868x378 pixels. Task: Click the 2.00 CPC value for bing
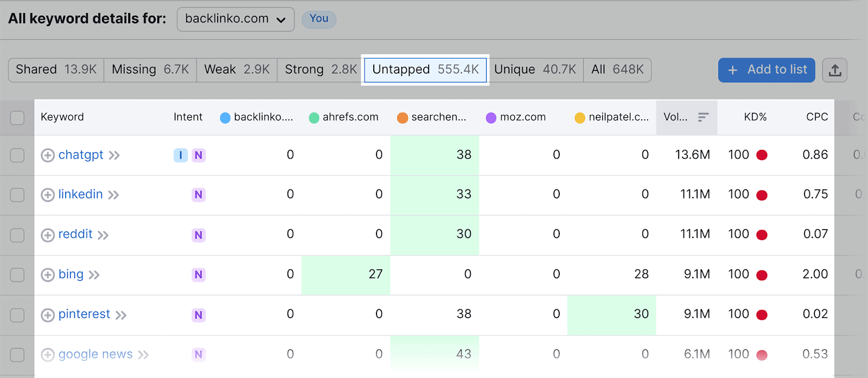click(815, 274)
